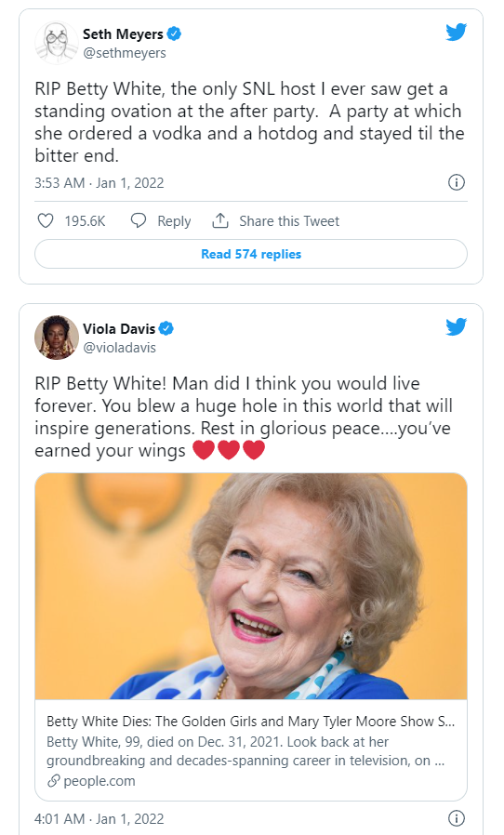Click Read 574 replies button
The width and height of the screenshot is (504, 835).
(x=251, y=254)
